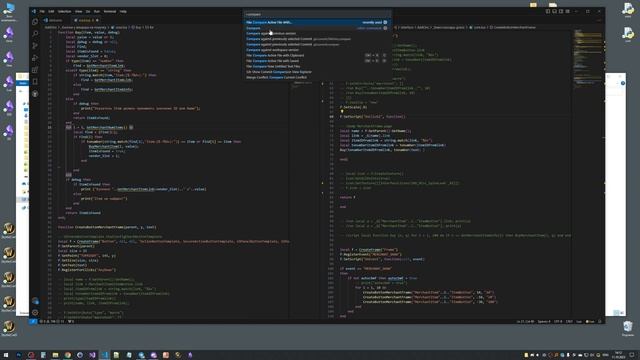Click the VS Code icon in the taskbar
The height and width of the screenshot is (360, 640).
[104, 355]
